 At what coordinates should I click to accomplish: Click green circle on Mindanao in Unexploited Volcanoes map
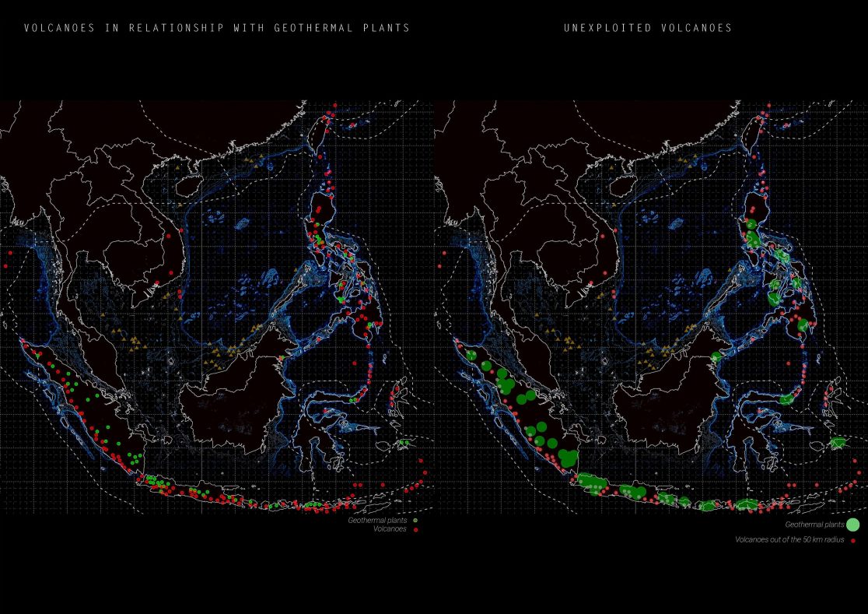[x=803, y=325]
